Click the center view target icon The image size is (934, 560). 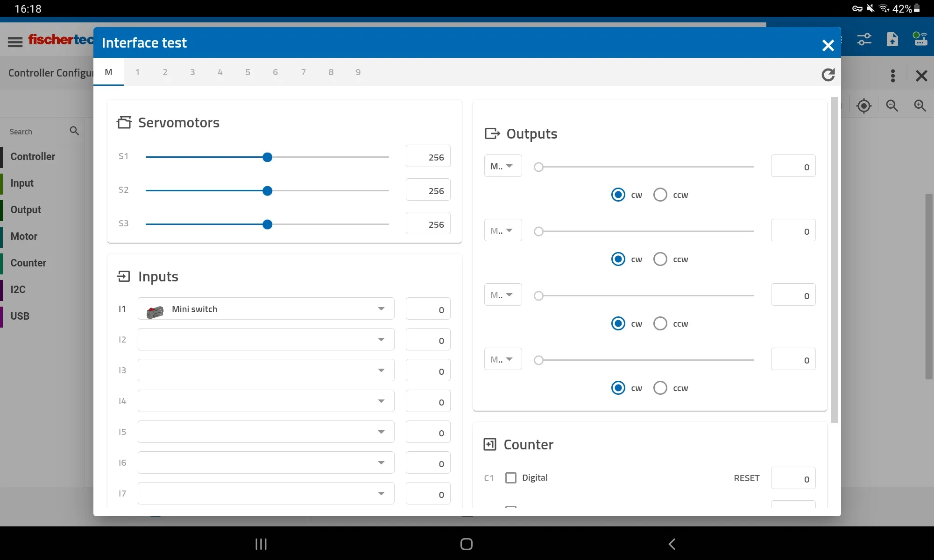point(864,106)
